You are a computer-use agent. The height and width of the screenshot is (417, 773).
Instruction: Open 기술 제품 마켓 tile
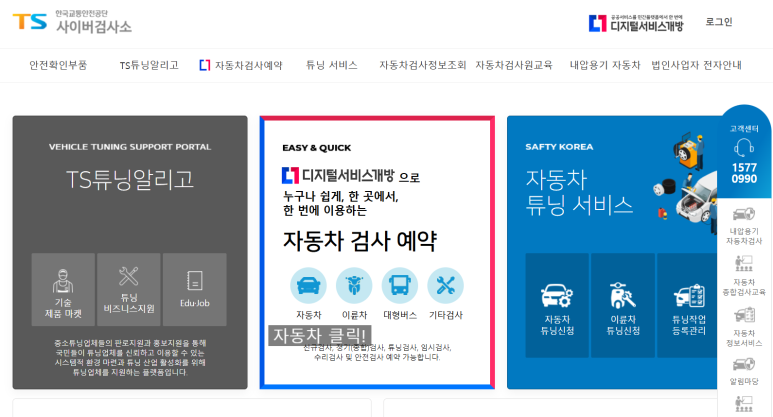[63, 290]
